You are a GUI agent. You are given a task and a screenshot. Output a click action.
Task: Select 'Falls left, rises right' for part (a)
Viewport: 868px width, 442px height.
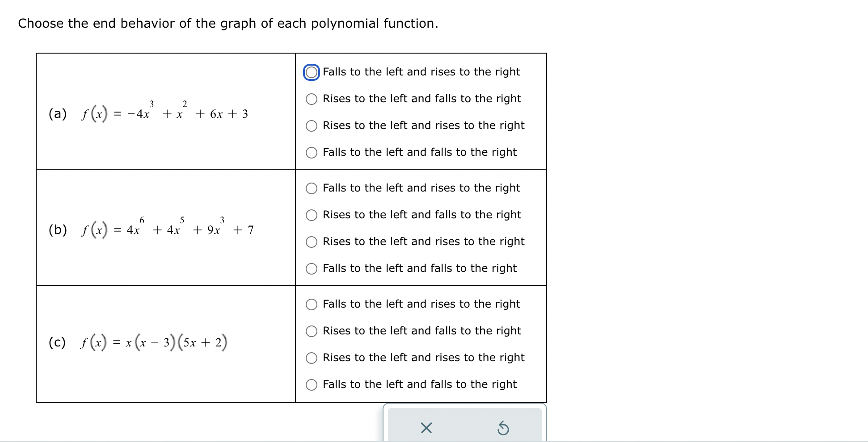coord(312,72)
